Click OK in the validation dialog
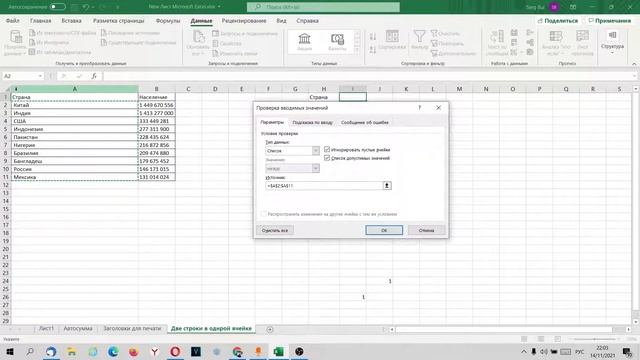Image resolution: width=640 pixels, height=360 pixels. click(x=384, y=230)
